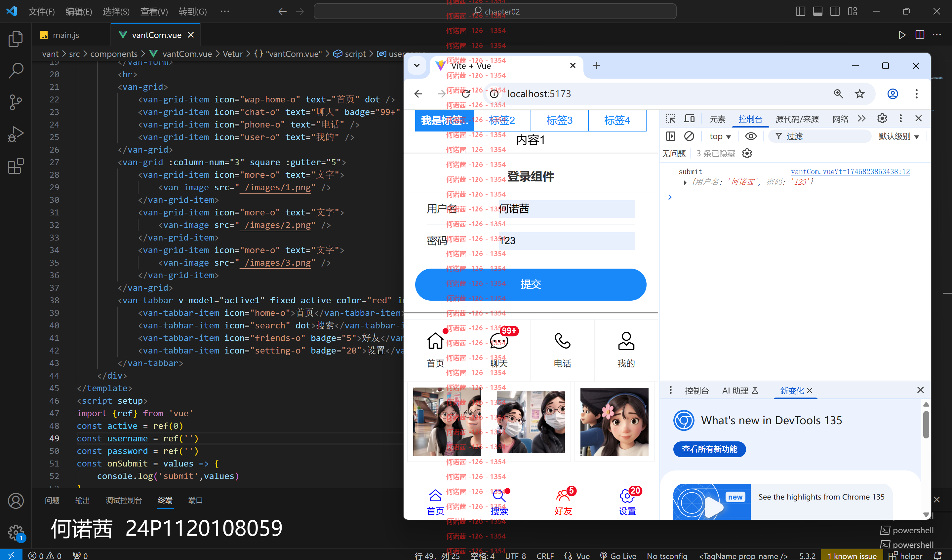Open the Customize Layout icon
952x560 pixels.
click(x=853, y=11)
